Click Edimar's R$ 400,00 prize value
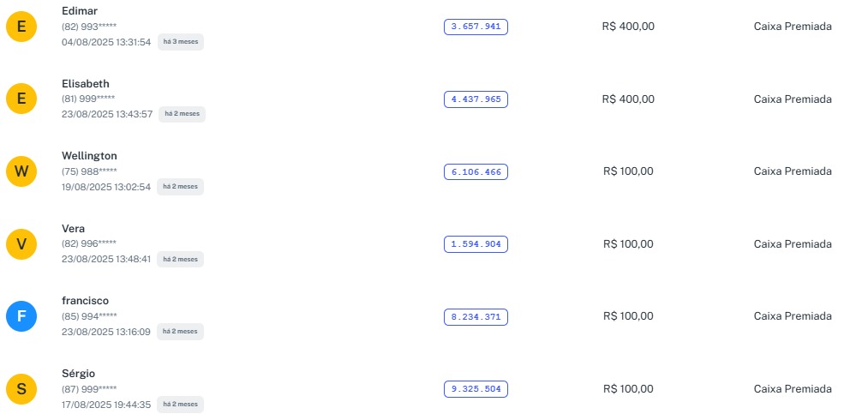The width and height of the screenshot is (868, 414). click(628, 27)
